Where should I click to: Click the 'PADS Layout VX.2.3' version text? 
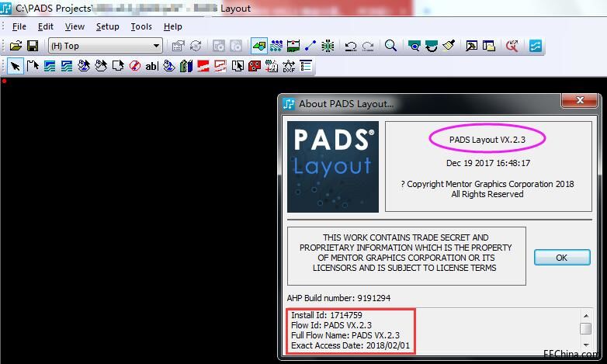pos(487,140)
